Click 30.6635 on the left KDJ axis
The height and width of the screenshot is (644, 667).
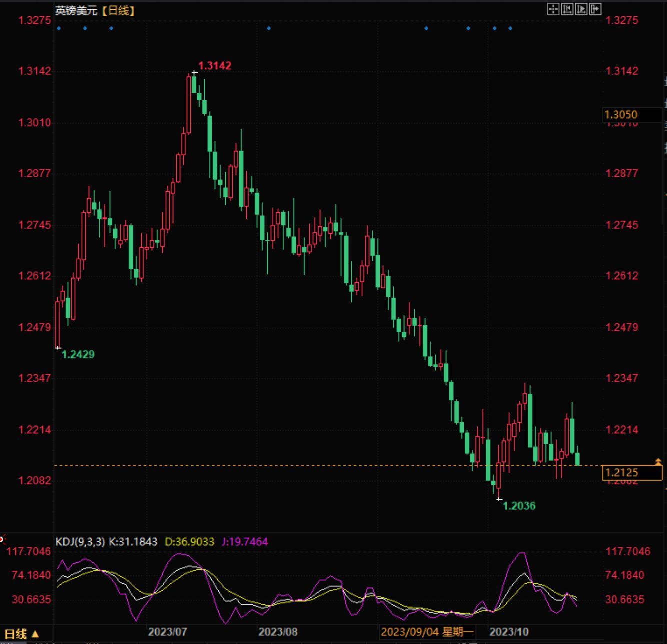click(x=31, y=599)
